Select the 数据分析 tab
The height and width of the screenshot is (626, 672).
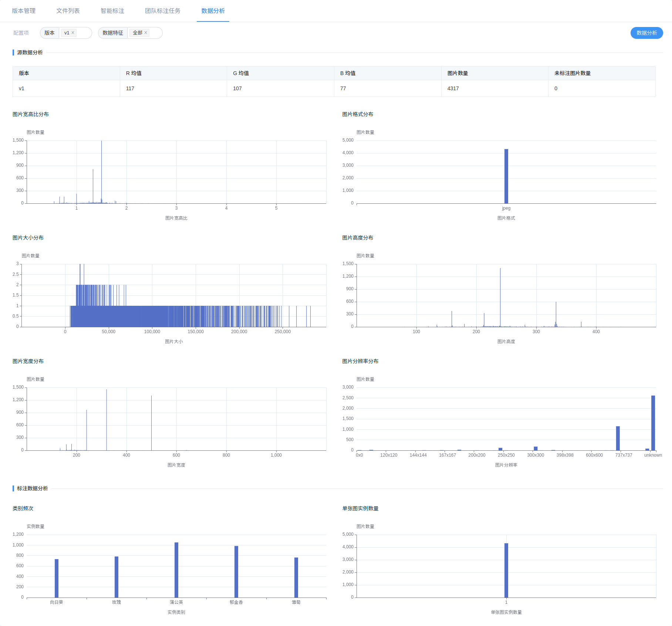click(x=213, y=11)
